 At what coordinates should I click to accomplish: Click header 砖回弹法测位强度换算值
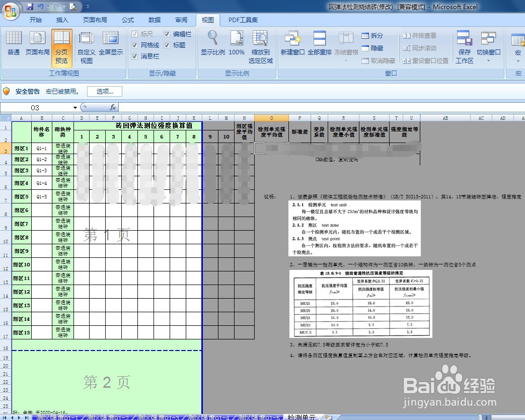pyautogui.click(x=154, y=125)
